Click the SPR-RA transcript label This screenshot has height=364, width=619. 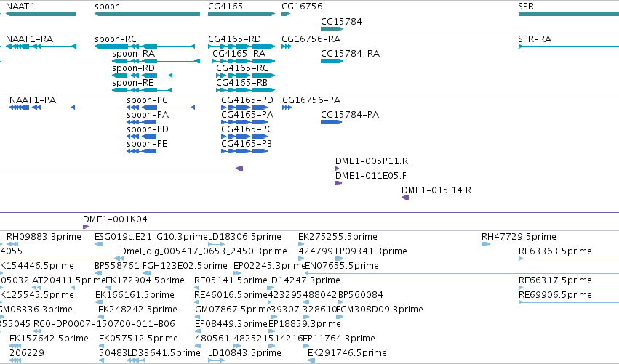tap(535, 39)
